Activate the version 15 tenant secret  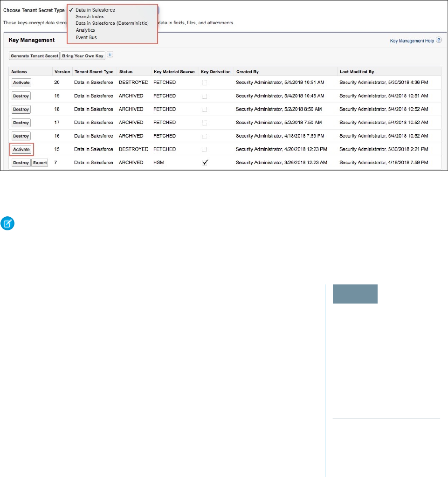[21, 149]
